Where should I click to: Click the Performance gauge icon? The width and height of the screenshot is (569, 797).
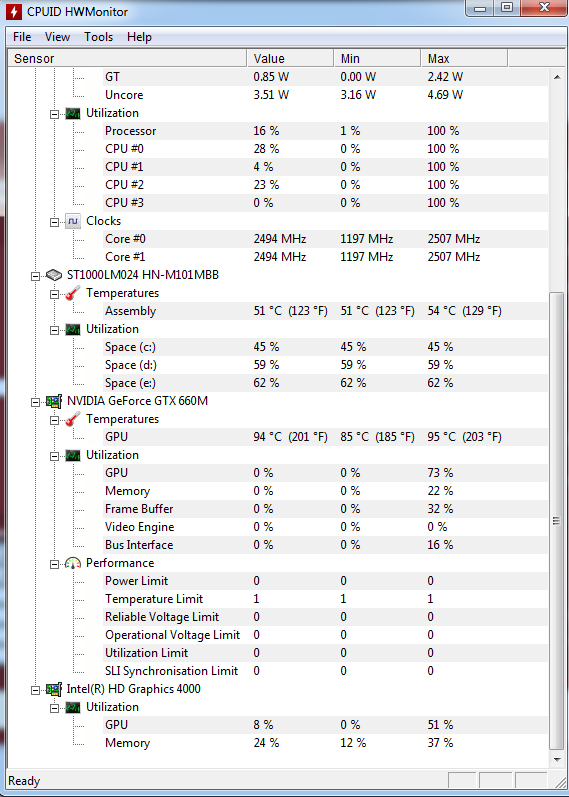pyautogui.click(x=73, y=563)
